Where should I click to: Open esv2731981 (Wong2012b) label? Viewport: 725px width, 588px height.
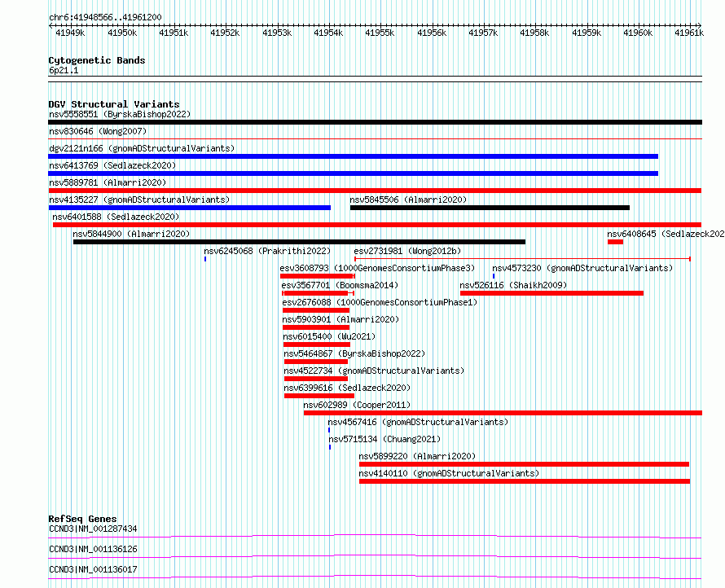tap(408, 251)
